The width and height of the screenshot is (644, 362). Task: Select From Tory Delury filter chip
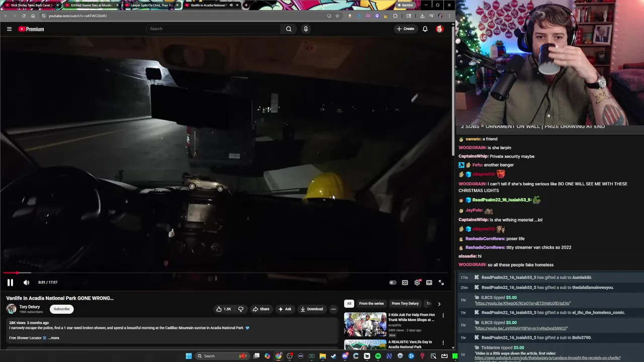coord(405,304)
